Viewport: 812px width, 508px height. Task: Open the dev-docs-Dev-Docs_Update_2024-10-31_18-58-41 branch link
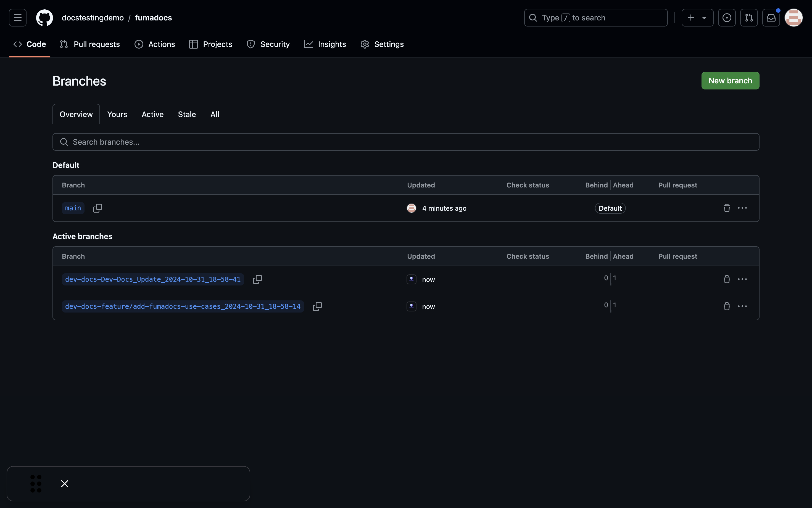coord(152,279)
